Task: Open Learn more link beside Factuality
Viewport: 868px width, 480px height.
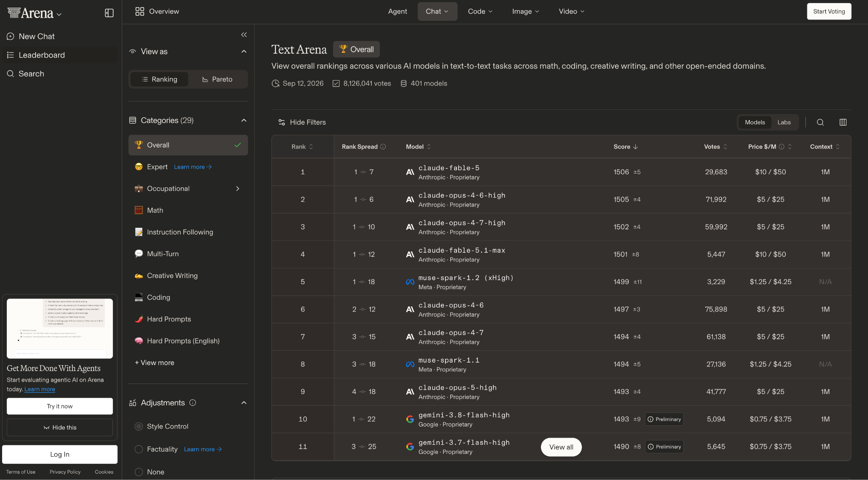Action: [203, 449]
